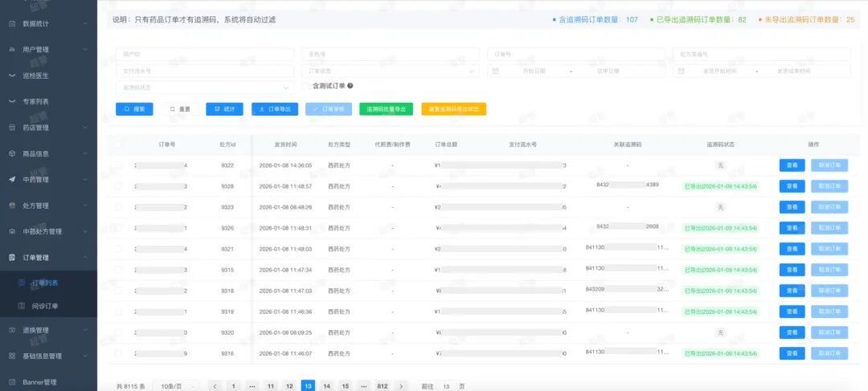The width and height of the screenshot is (868, 391).
Task: Click 查看 for 处方id 9322
Action: pos(792,165)
